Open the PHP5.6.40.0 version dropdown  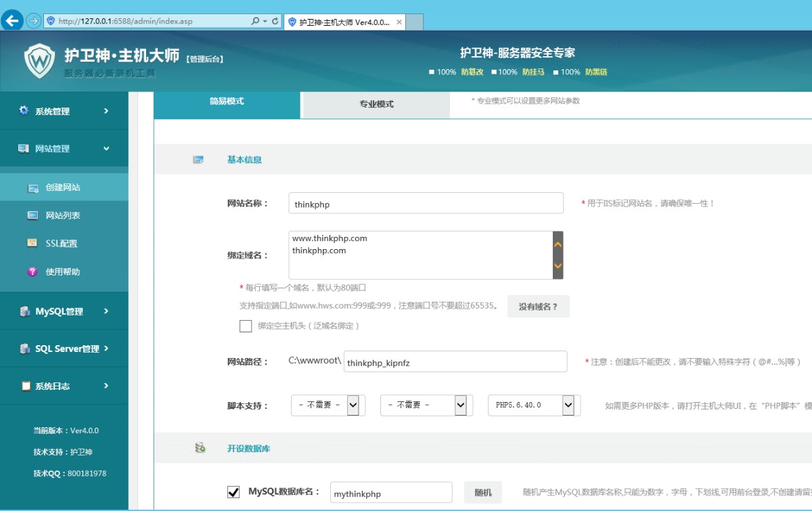[x=568, y=405]
